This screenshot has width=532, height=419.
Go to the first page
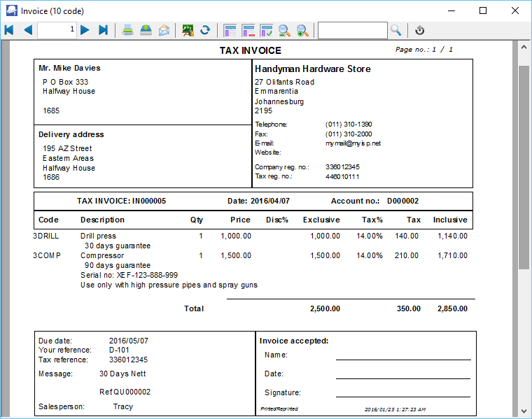pyautogui.click(x=9, y=30)
